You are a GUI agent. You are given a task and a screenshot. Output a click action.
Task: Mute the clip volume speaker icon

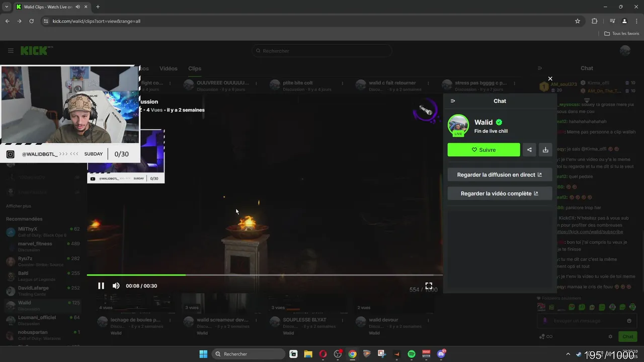[116, 286]
